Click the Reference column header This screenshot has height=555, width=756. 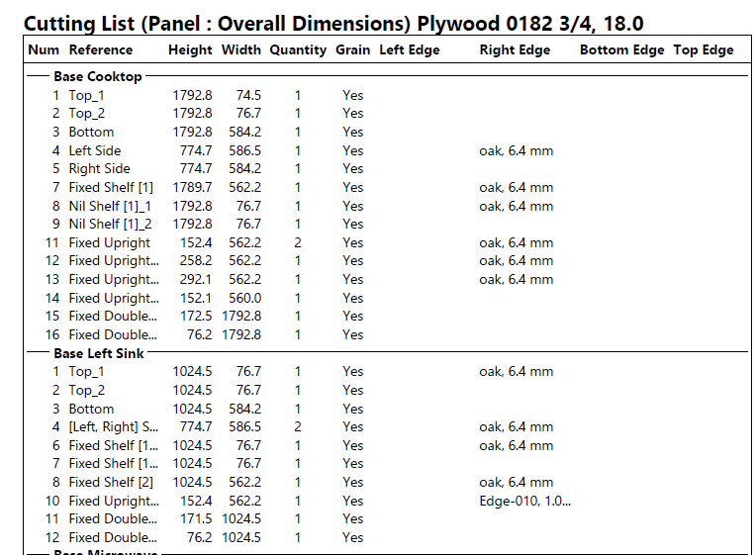point(100,50)
